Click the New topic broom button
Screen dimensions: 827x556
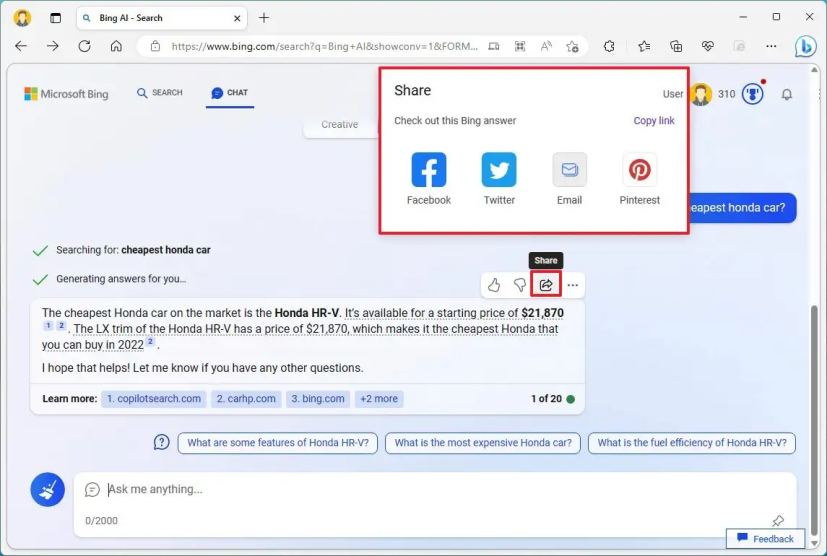click(47, 490)
